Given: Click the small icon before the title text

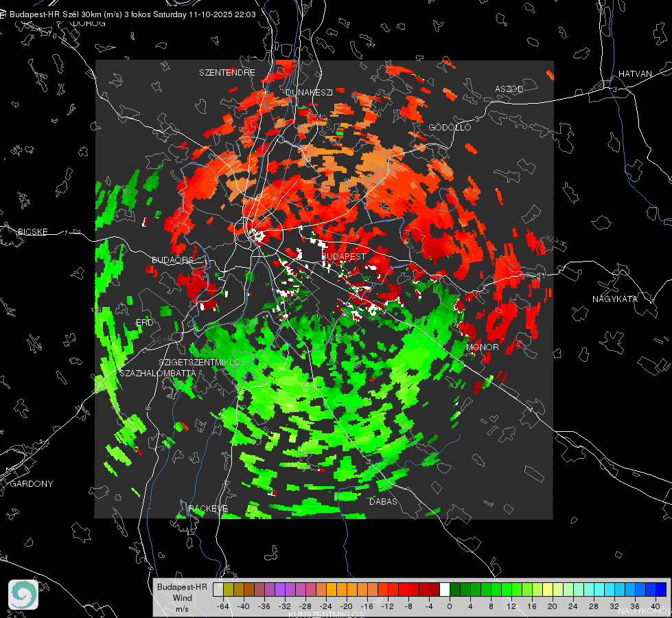Looking at the screenshot, I should [3, 14].
